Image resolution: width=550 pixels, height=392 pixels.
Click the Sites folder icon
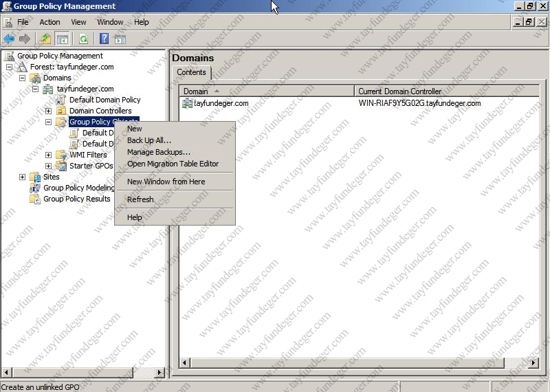35,177
